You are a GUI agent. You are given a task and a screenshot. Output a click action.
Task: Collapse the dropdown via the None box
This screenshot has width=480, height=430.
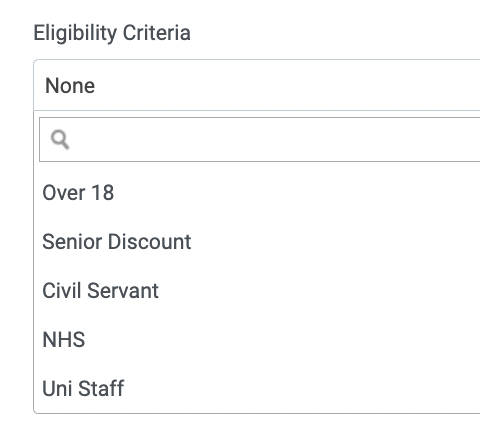coord(257,85)
